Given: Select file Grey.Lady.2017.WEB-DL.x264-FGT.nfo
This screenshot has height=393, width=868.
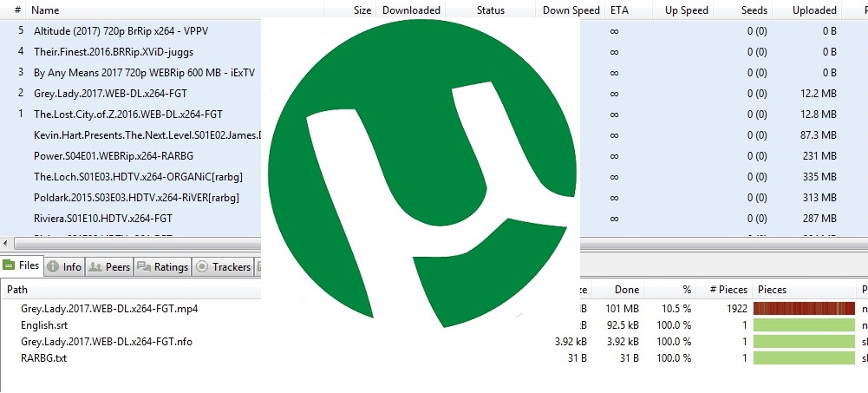Looking at the screenshot, I should click(x=107, y=342).
